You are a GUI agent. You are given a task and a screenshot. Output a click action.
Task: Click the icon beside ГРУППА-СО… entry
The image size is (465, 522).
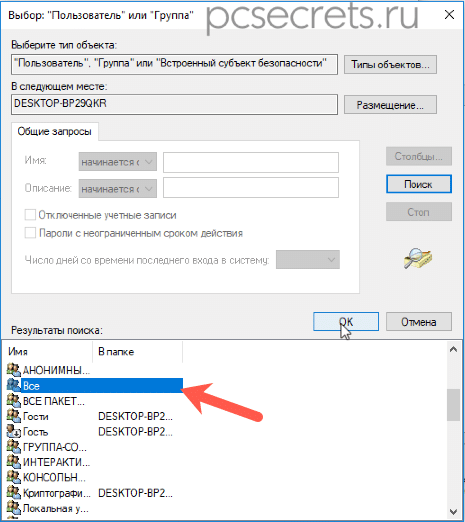(14, 446)
